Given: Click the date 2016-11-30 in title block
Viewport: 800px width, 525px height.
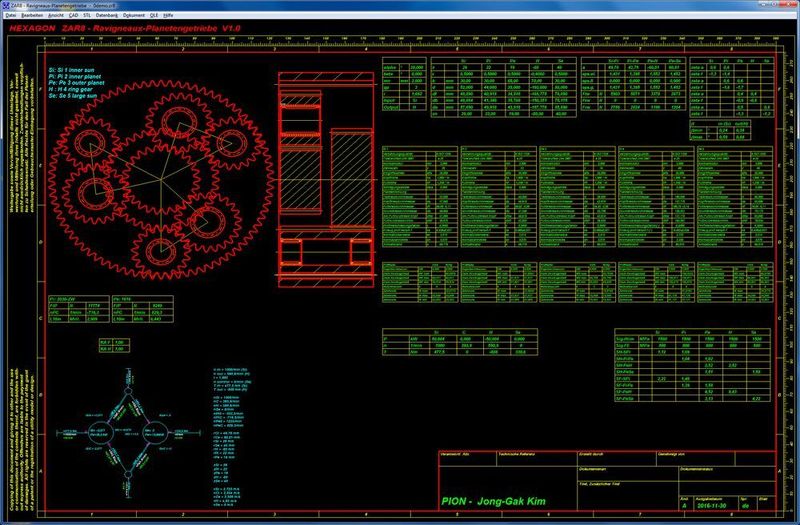Looking at the screenshot, I should coord(710,506).
